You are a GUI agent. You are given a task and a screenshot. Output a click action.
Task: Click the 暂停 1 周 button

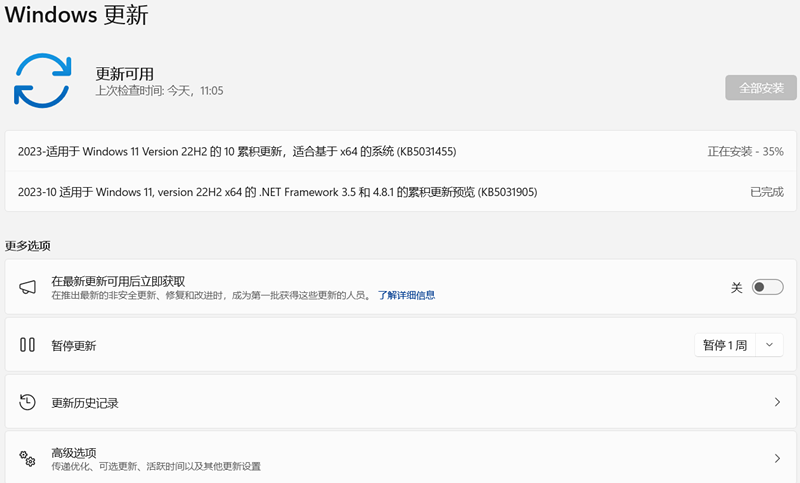724,345
